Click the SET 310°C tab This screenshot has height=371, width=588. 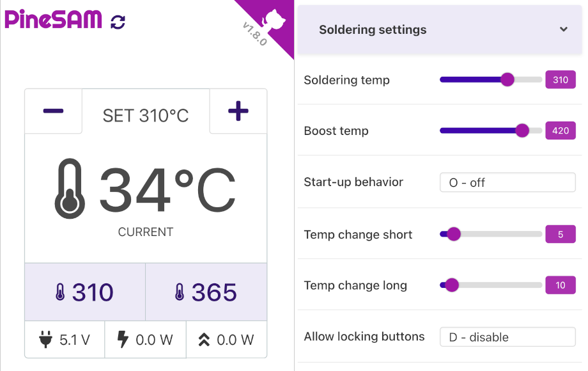[x=146, y=115]
